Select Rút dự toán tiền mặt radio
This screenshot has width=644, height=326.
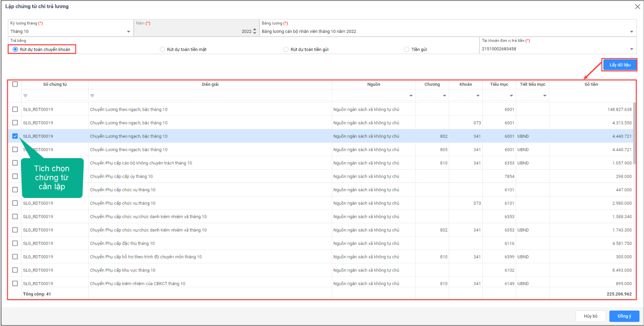tap(163, 49)
